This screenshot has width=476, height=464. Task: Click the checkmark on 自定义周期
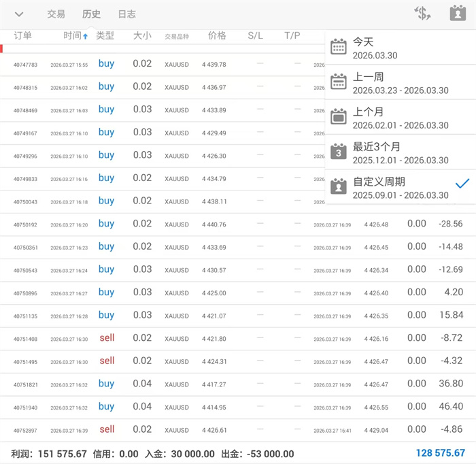pos(462,184)
